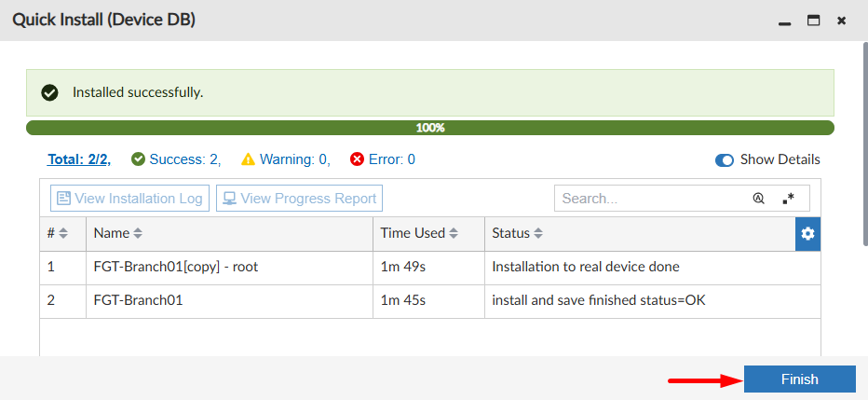This screenshot has height=400, width=868.
Task: Filter by Warning: 0 status
Action: click(x=295, y=159)
